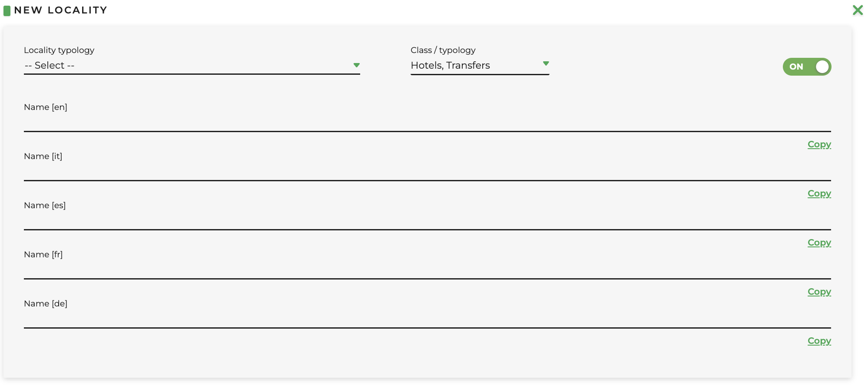868x386 pixels.
Task: Expand the Locality typology dropdown arrow
Action: click(x=356, y=65)
